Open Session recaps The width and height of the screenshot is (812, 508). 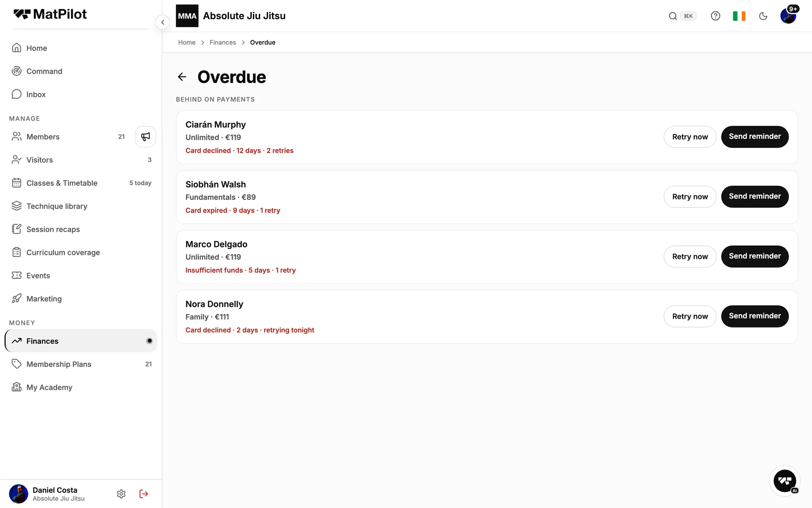[x=81, y=229]
